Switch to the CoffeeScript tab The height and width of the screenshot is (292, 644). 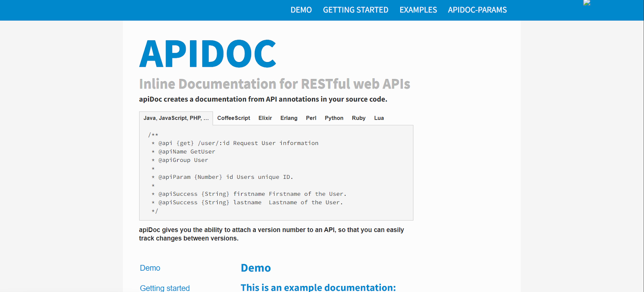pyautogui.click(x=233, y=118)
